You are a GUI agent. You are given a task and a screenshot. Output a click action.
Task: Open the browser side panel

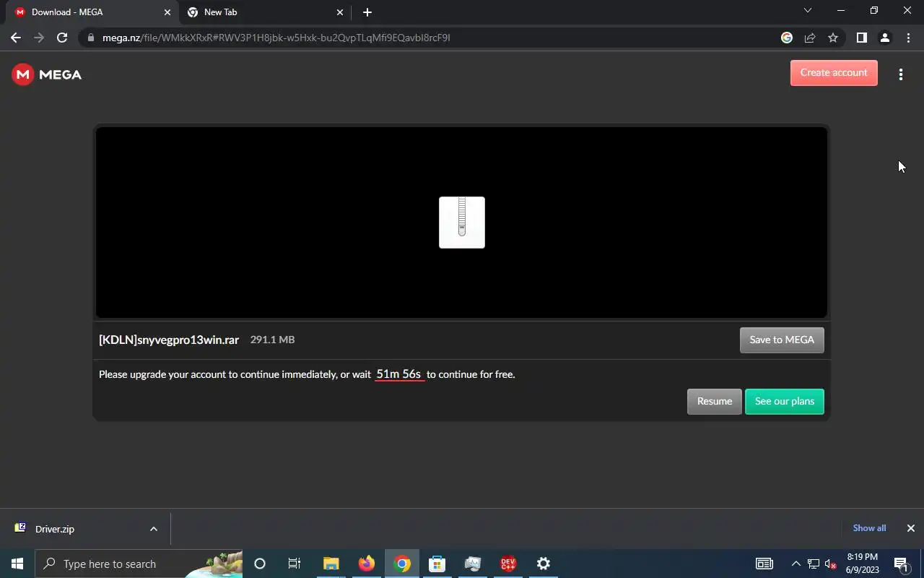click(861, 38)
